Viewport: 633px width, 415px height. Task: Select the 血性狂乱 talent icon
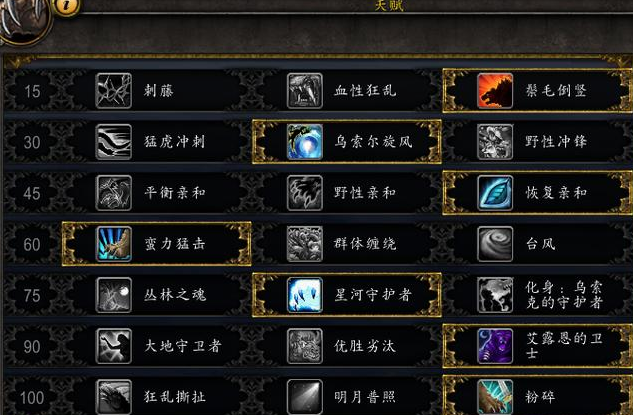click(x=305, y=90)
